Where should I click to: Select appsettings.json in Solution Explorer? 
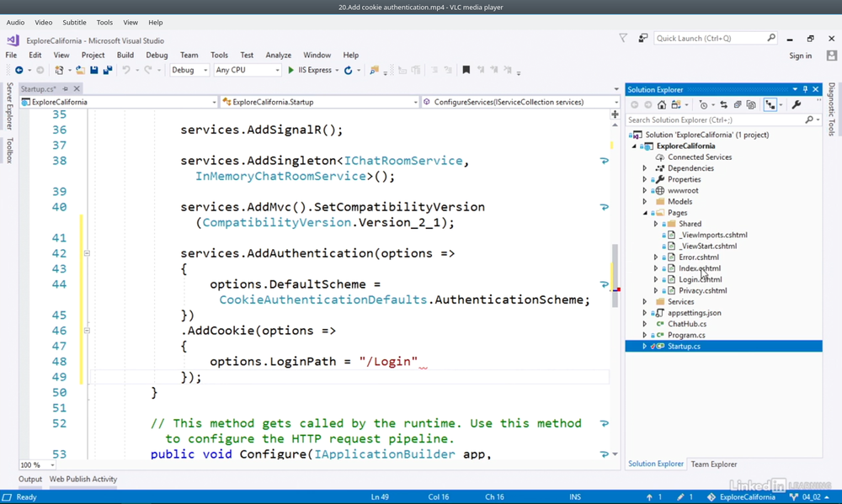pyautogui.click(x=695, y=313)
